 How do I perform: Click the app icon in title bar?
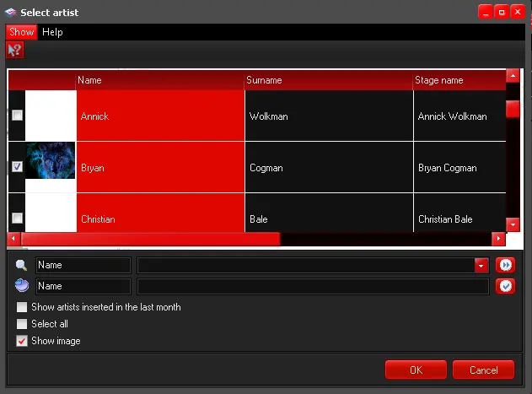[10, 12]
